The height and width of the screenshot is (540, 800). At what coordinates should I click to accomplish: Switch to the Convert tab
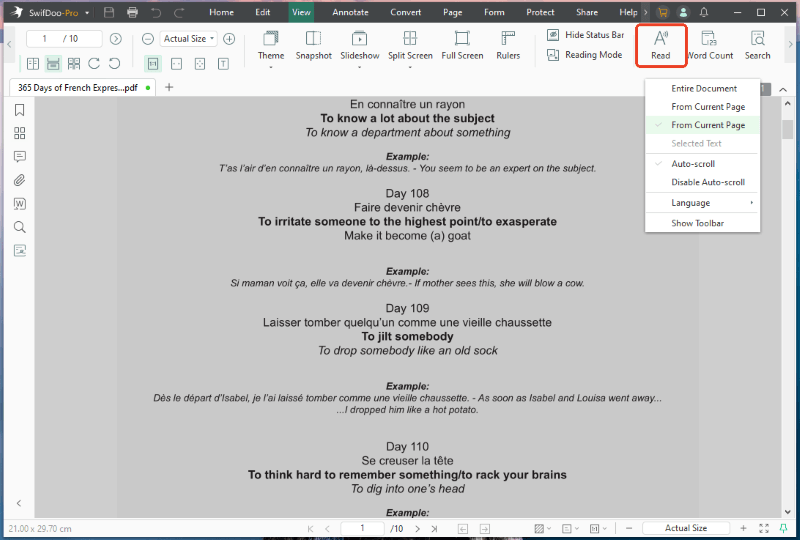click(x=406, y=12)
